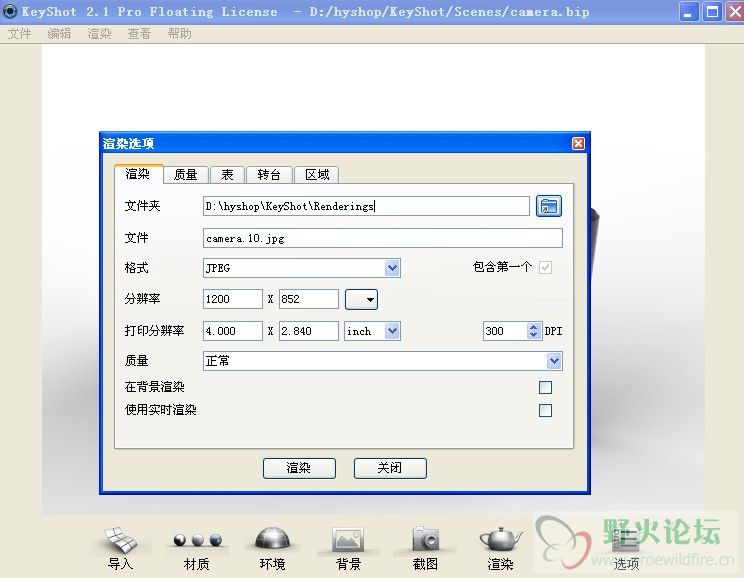Expand the 质量 正常 dropdown
744x578 pixels.
point(554,361)
